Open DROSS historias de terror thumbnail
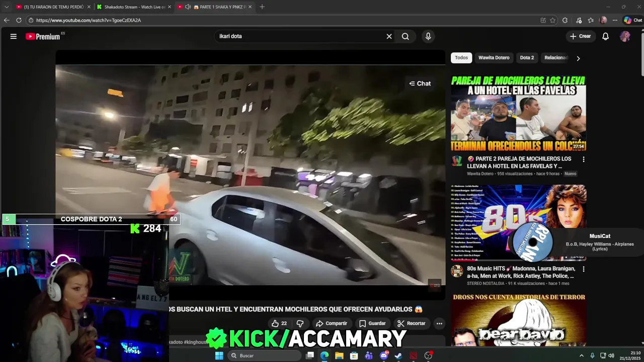This screenshot has width=644, height=362. [x=518, y=320]
